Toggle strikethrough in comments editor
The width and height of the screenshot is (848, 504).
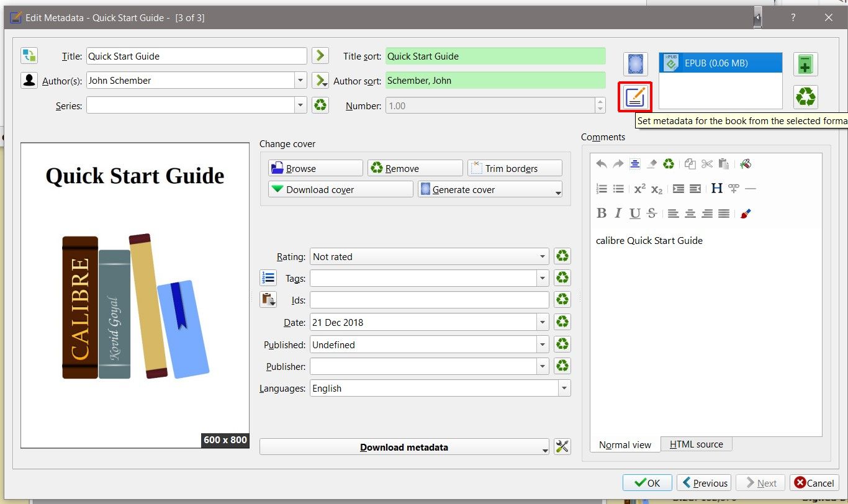tap(651, 214)
